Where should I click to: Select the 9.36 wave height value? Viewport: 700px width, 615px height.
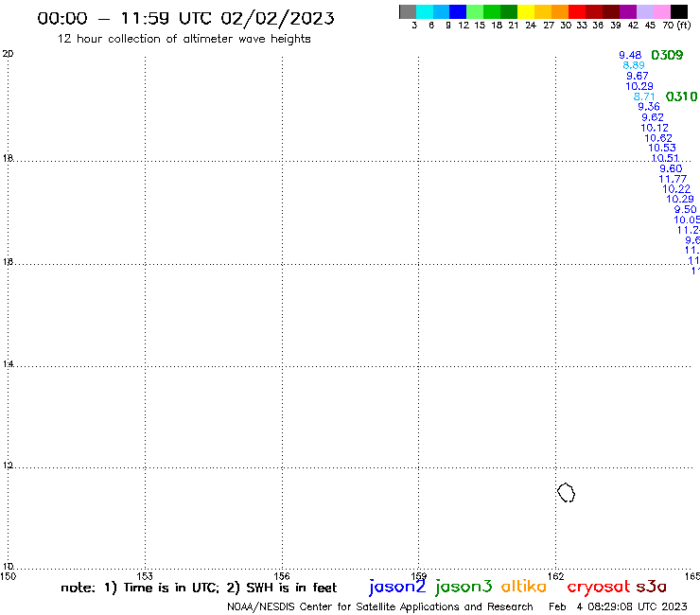click(x=649, y=107)
